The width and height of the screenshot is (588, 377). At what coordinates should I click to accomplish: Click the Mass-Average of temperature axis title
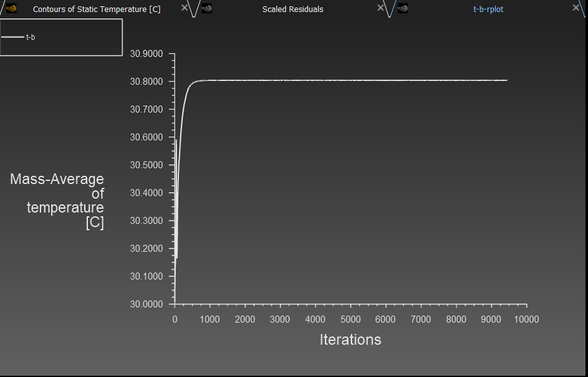click(57, 201)
